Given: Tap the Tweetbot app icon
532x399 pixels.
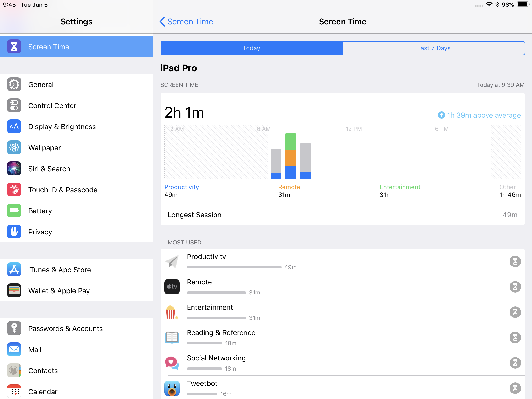Looking at the screenshot, I should [172, 388].
